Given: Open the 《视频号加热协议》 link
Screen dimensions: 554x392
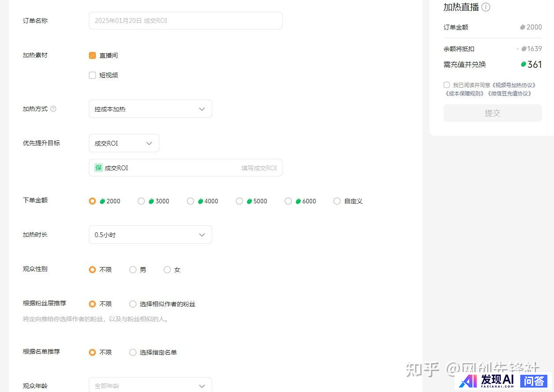Looking at the screenshot, I should pos(514,85).
